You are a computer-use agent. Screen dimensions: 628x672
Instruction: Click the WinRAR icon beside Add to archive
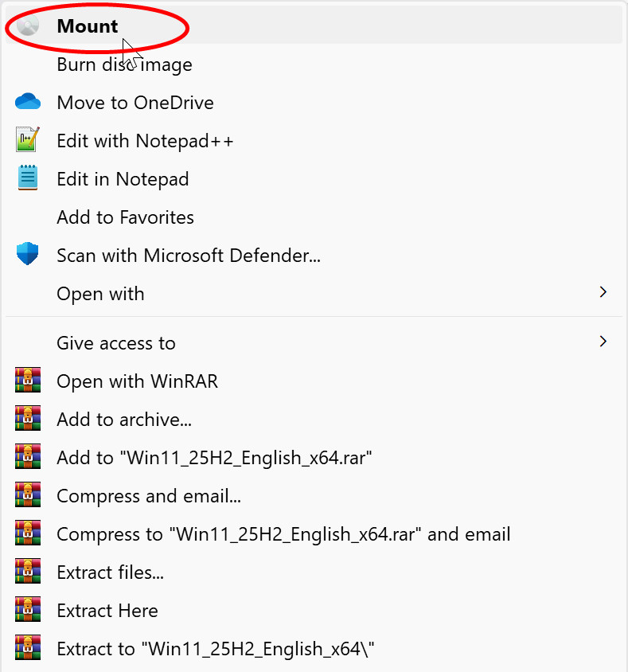coord(28,419)
